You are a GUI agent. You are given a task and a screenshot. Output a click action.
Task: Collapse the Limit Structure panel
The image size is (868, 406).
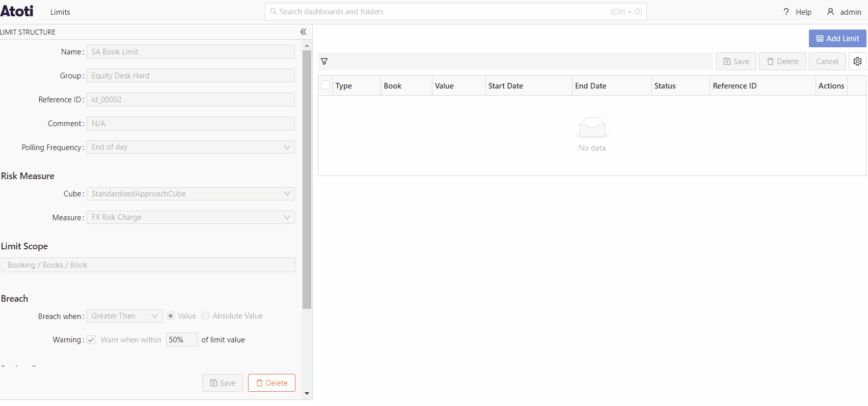pyautogui.click(x=303, y=32)
